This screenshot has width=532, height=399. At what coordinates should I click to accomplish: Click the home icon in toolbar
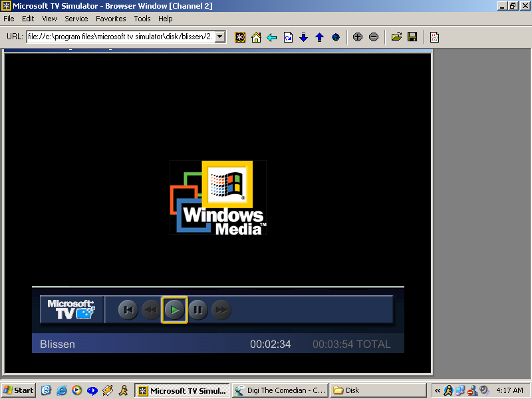coord(256,37)
